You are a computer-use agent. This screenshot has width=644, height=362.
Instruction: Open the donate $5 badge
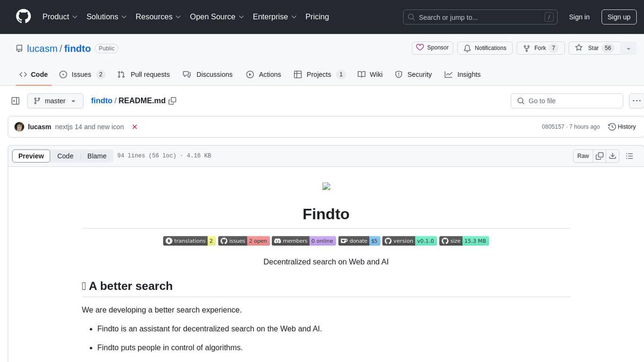click(x=359, y=241)
